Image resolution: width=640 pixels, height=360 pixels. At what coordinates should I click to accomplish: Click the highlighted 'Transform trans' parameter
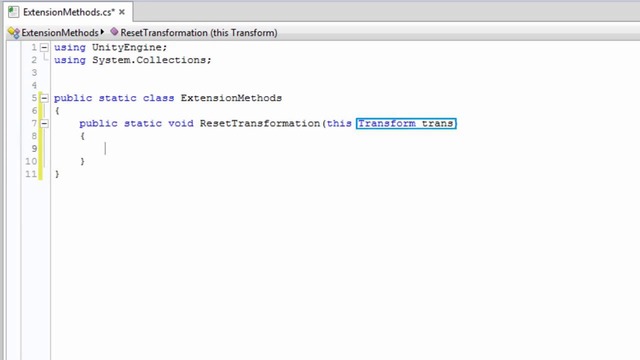coord(406,123)
